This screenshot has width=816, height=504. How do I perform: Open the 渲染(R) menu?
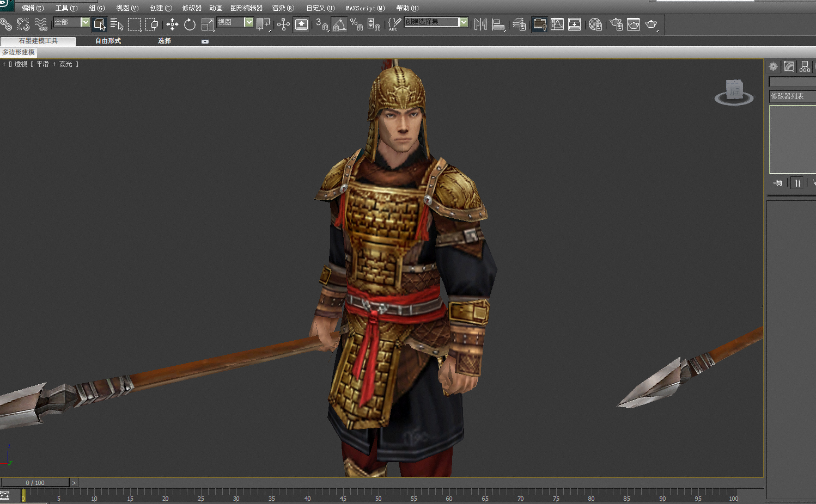(x=283, y=8)
